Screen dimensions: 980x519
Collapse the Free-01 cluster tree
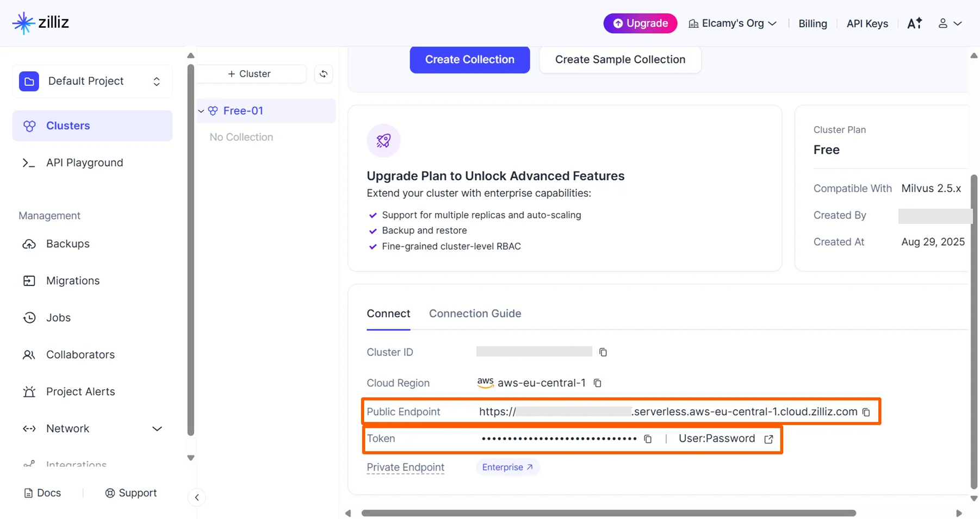(201, 111)
